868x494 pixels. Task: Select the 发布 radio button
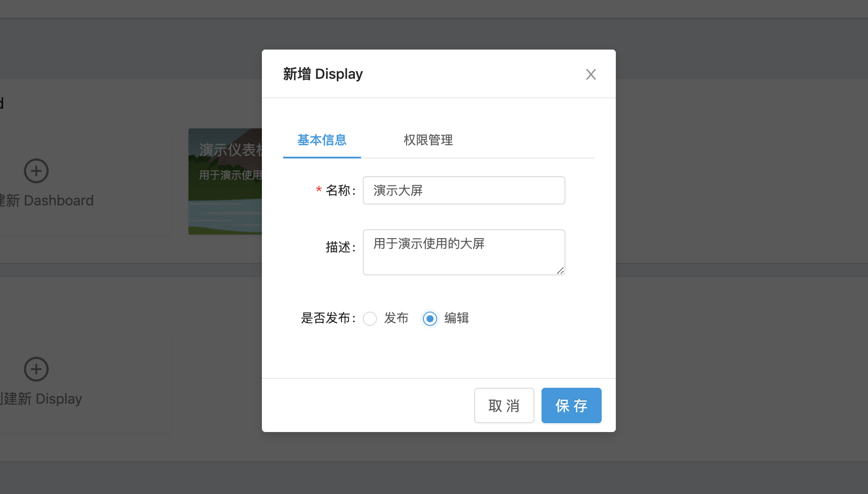370,319
